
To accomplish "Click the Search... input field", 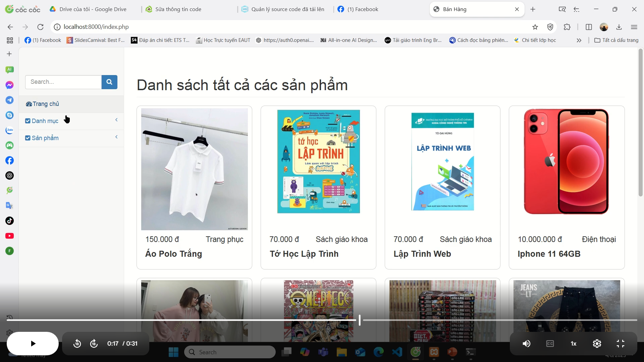I will pyautogui.click(x=63, y=82).
